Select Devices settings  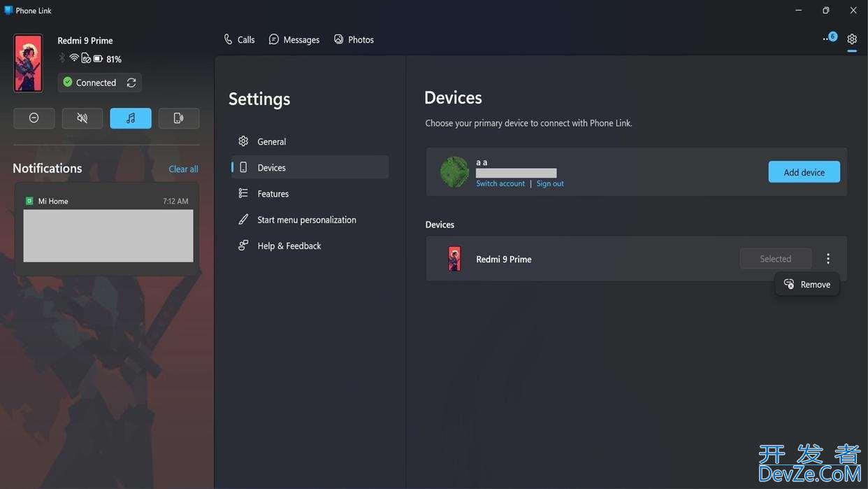coord(310,167)
